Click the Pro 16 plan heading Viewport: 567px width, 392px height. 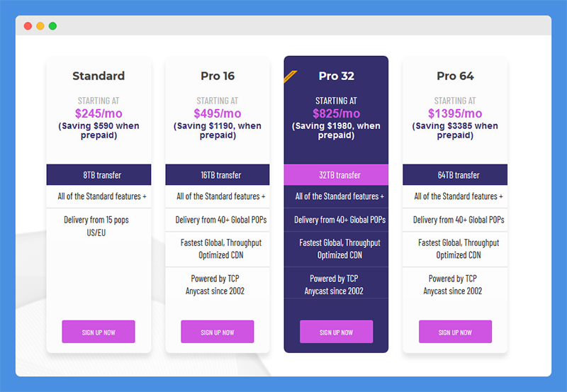pyautogui.click(x=218, y=76)
